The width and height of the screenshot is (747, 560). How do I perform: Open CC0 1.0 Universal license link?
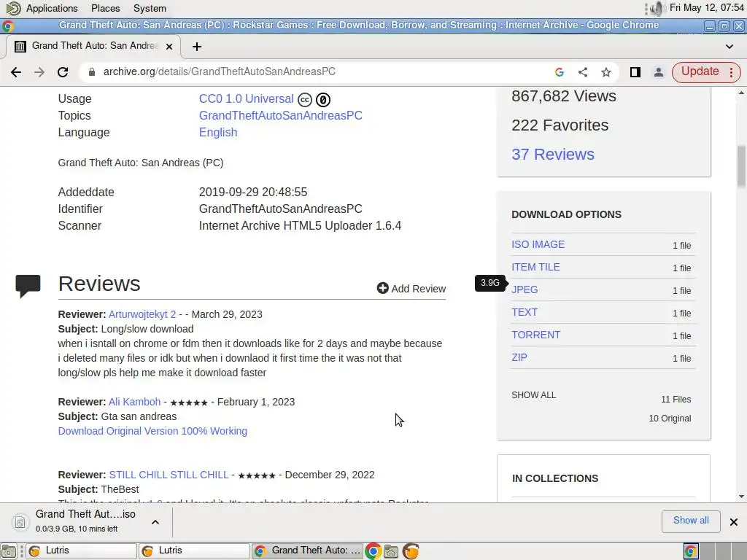click(x=247, y=98)
